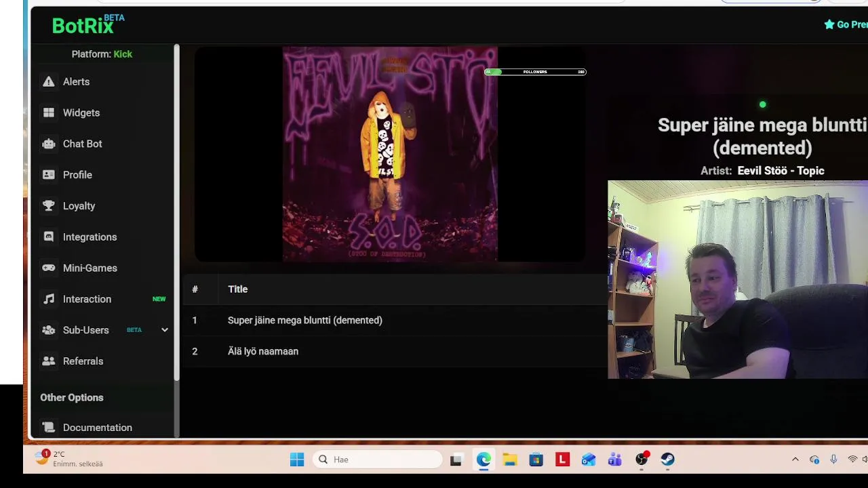Select song row Super jäine mega bluntti
Screen dimensions: 868x488
click(395, 320)
